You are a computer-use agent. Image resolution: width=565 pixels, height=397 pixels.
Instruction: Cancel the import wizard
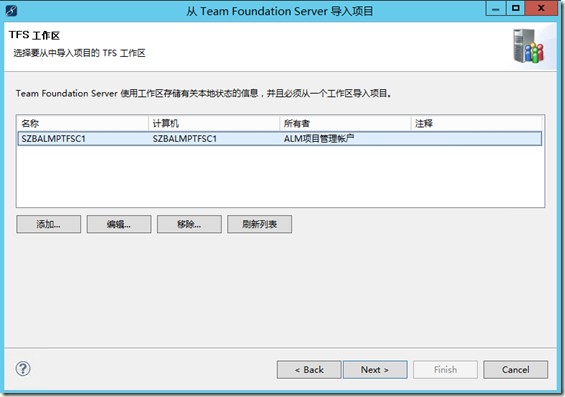(x=516, y=370)
